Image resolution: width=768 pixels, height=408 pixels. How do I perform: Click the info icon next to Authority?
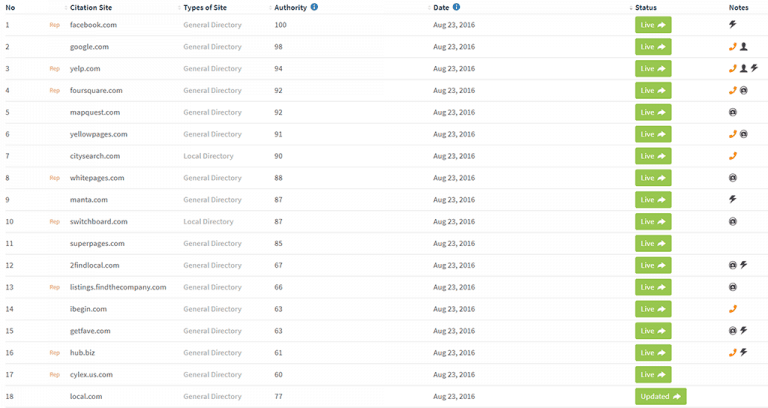coord(314,7)
